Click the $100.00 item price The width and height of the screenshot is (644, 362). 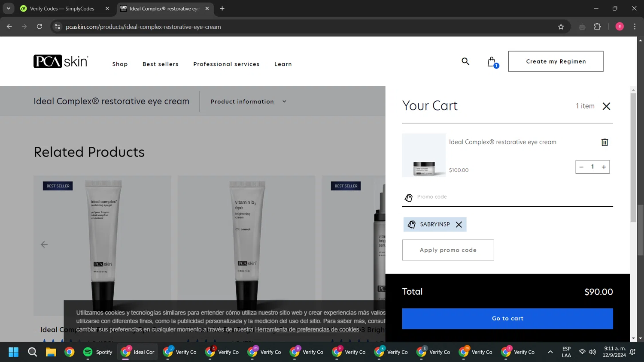tap(459, 170)
